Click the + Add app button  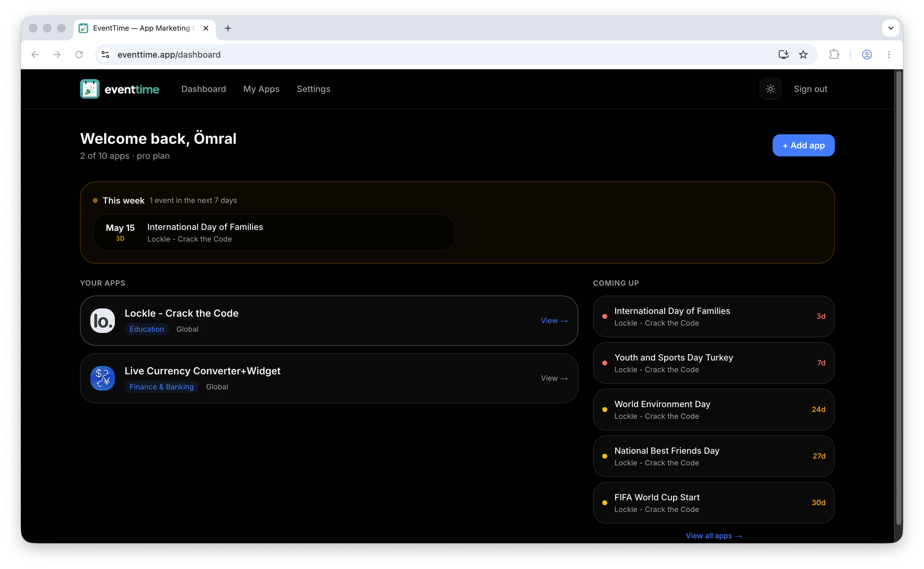[803, 145]
